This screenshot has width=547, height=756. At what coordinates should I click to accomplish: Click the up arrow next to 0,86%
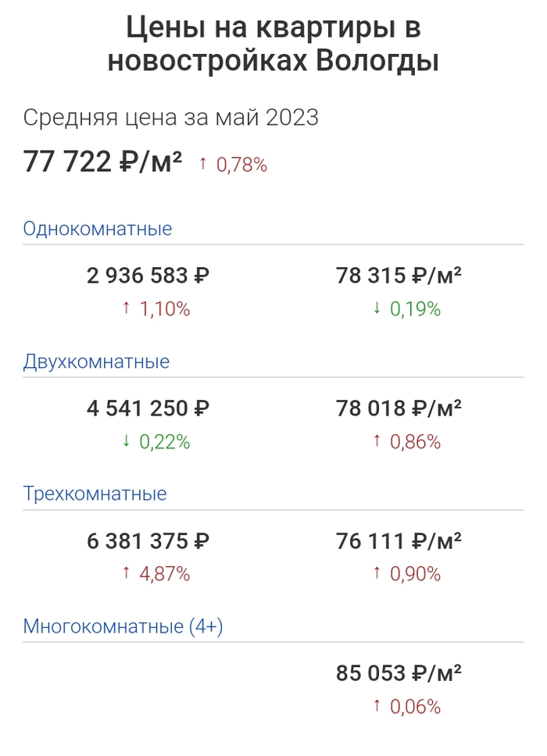click(x=377, y=441)
